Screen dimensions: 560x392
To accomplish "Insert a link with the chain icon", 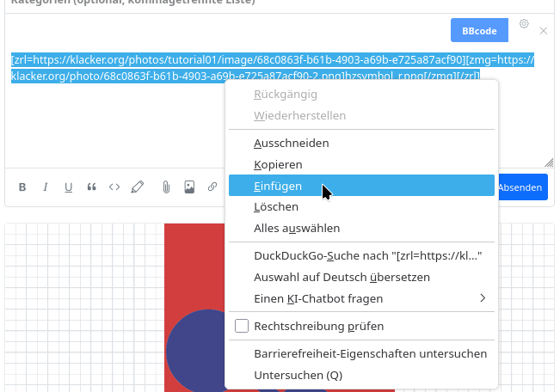I will click(212, 187).
